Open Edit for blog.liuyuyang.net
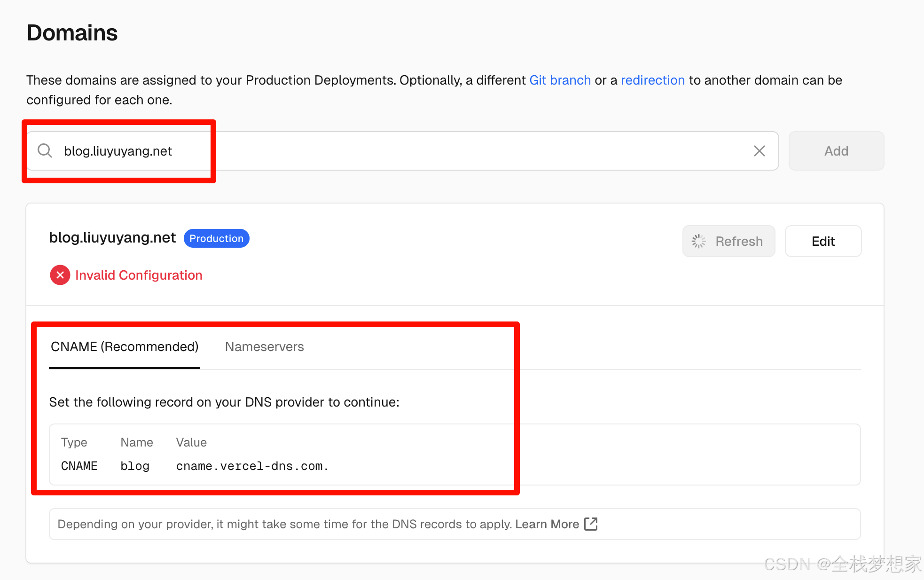Screen dimensions: 924x580 [823, 241]
